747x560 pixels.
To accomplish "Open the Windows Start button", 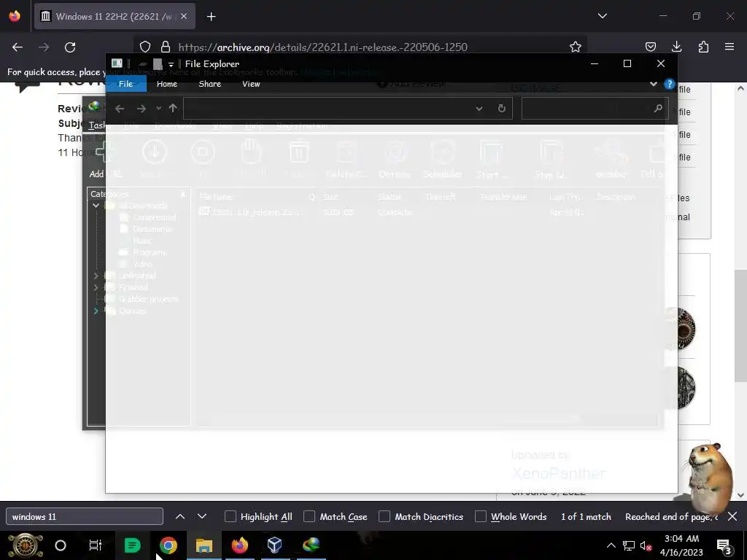I will pos(26,545).
